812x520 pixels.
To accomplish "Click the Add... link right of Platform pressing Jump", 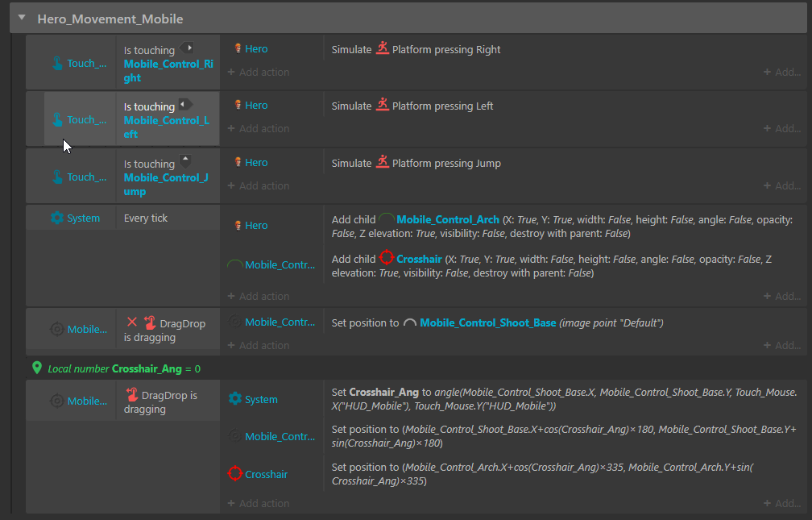I will pos(782,185).
